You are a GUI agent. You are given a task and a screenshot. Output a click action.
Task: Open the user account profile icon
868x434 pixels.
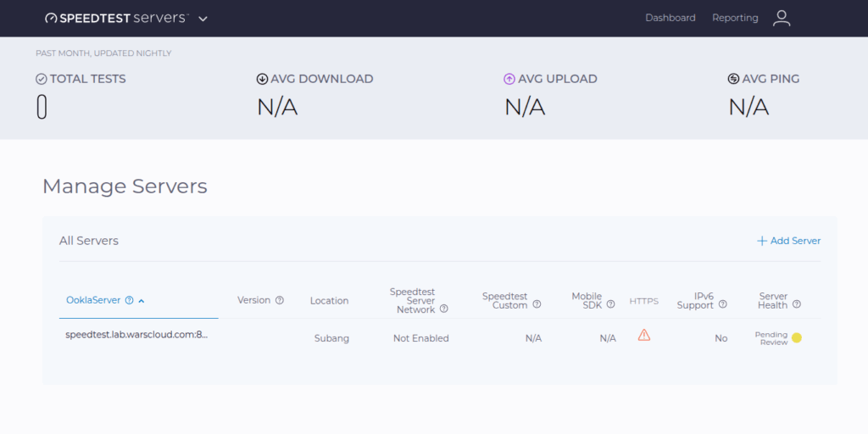(781, 19)
